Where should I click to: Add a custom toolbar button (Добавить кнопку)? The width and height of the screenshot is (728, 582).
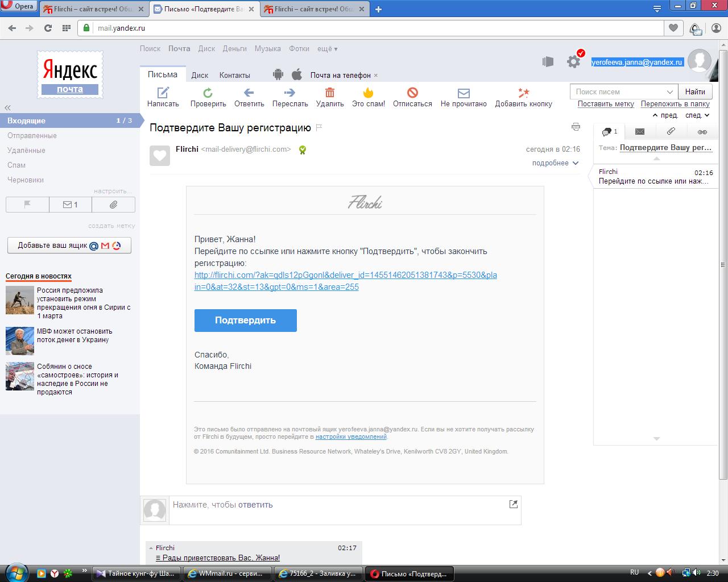click(x=523, y=93)
